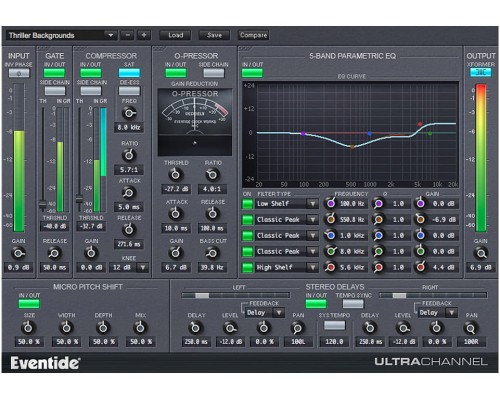Toggle the Gate In/Out switch
The width and height of the screenshot is (500, 399).
coord(54,73)
